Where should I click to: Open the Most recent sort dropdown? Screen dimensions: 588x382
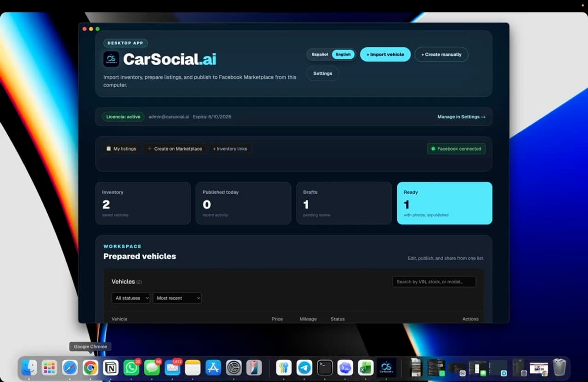(x=177, y=298)
